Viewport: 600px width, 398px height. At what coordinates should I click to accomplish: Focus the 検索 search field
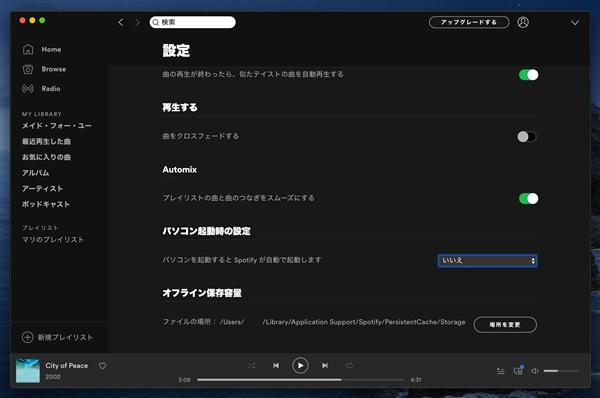[192, 22]
